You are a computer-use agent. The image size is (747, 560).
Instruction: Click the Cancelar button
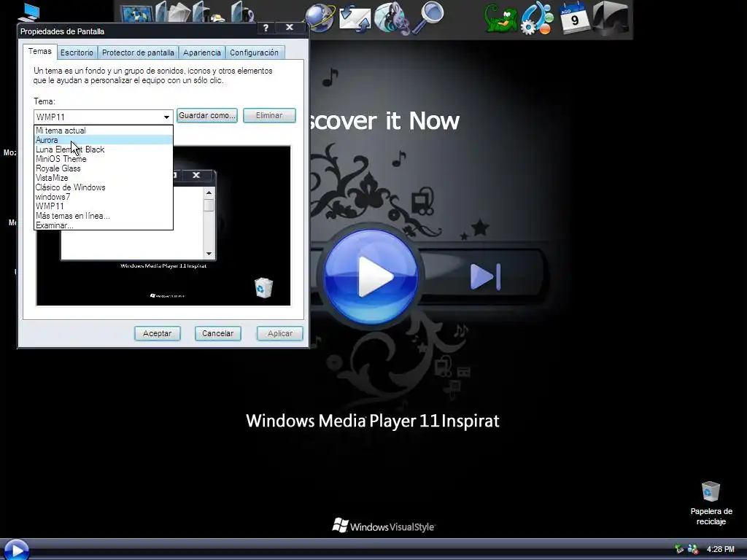click(x=217, y=333)
